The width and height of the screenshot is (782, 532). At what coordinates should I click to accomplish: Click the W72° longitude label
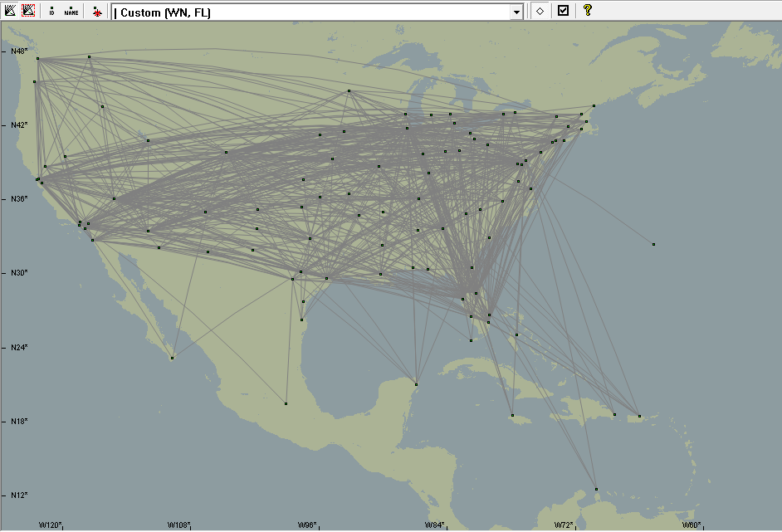pos(564,525)
